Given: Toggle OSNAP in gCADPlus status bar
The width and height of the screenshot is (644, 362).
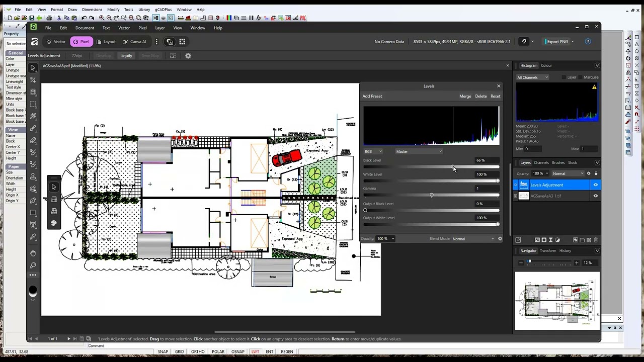Looking at the screenshot, I should point(237,352).
